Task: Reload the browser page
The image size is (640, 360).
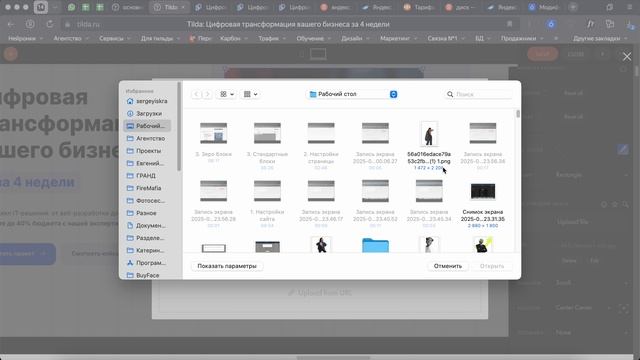Action: tap(49, 24)
